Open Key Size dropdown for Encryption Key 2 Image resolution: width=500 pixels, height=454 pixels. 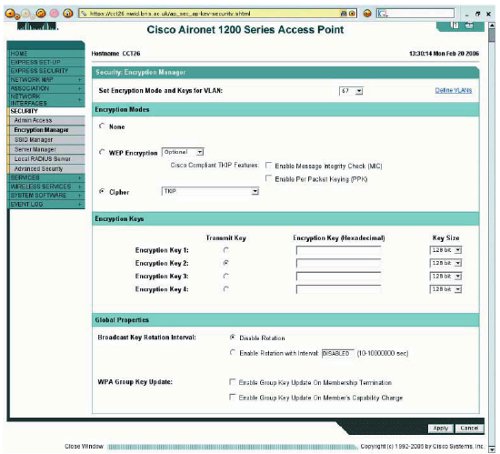tap(446, 263)
